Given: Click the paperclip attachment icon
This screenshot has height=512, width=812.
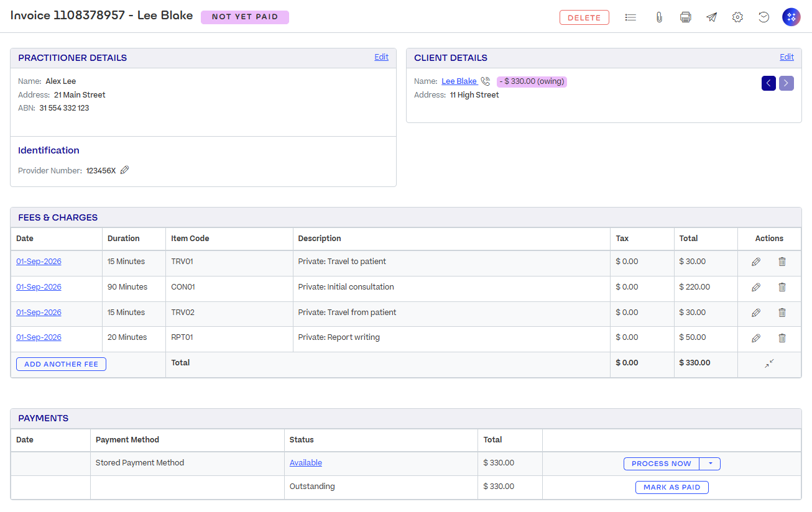Looking at the screenshot, I should click(x=659, y=17).
